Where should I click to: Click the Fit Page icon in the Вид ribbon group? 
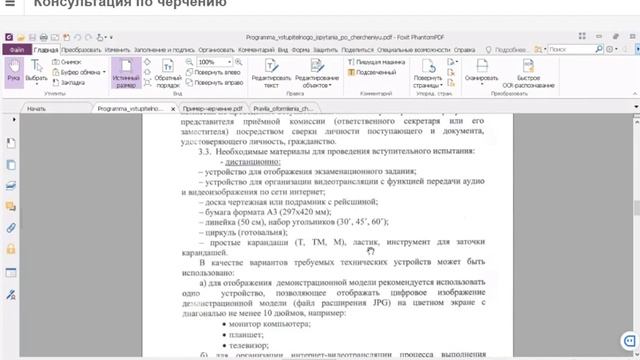(x=147, y=62)
